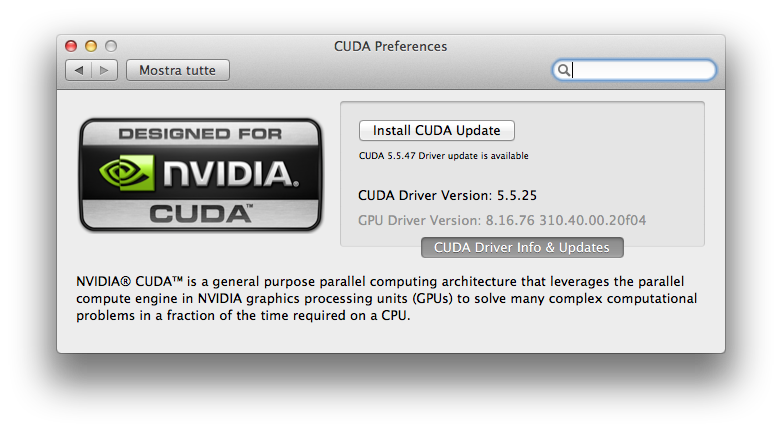Image resolution: width=782 pixels, height=432 pixels.
Task: Click the gray zoom window button
Action: point(111,46)
